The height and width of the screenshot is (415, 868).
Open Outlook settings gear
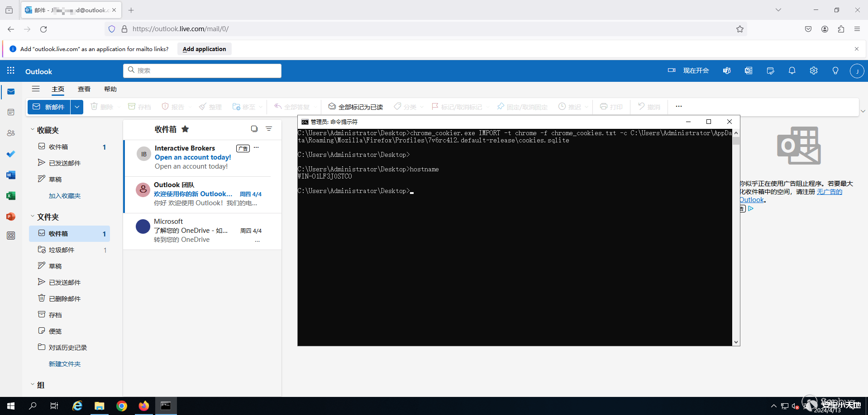pos(814,71)
